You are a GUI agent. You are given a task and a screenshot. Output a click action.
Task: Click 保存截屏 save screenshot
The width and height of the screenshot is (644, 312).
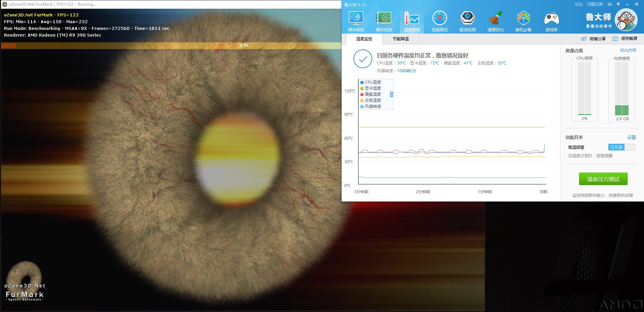click(629, 39)
